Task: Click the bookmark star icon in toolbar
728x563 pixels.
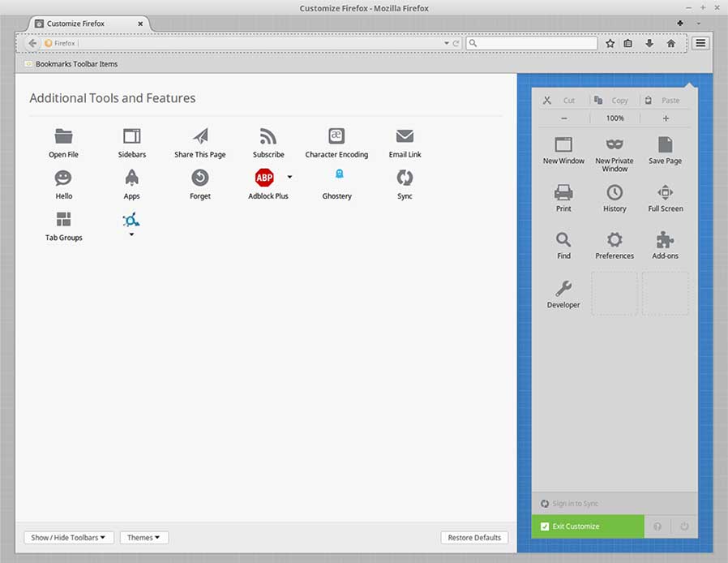Action: click(610, 43)
